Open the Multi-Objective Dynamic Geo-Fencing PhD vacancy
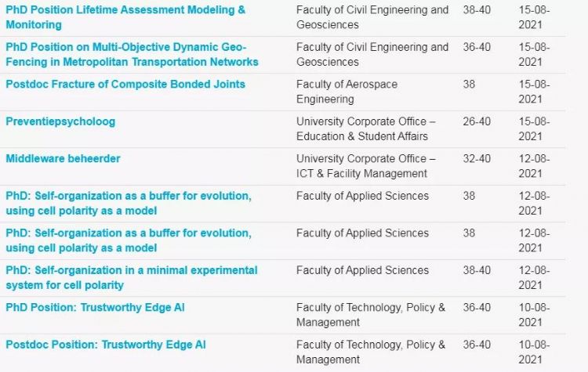 (132, 54)
